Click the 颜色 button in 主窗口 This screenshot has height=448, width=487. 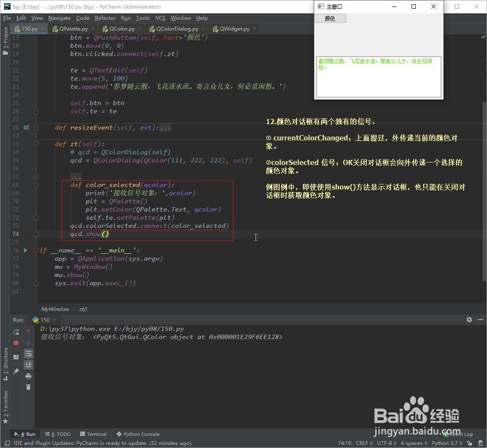click(330, 19)
